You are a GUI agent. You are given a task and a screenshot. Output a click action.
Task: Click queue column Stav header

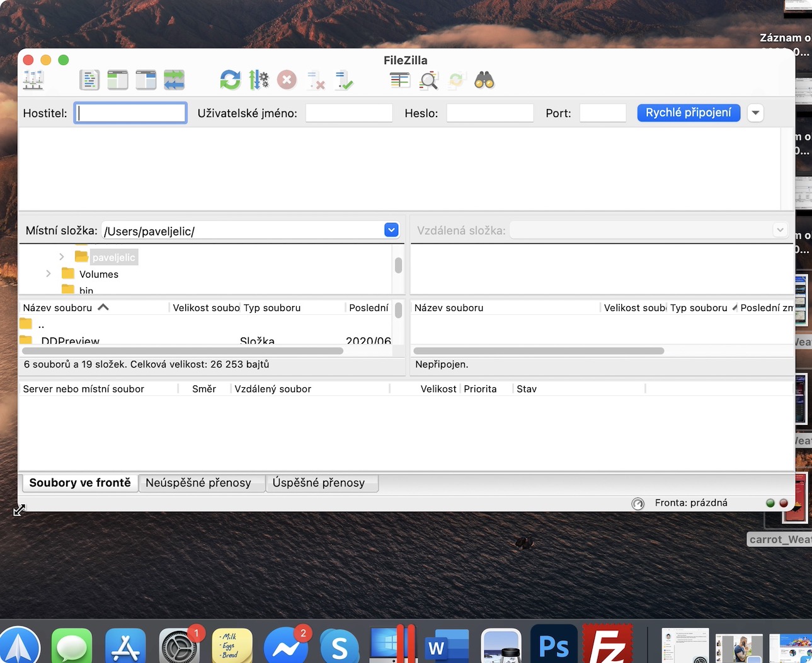580,389
